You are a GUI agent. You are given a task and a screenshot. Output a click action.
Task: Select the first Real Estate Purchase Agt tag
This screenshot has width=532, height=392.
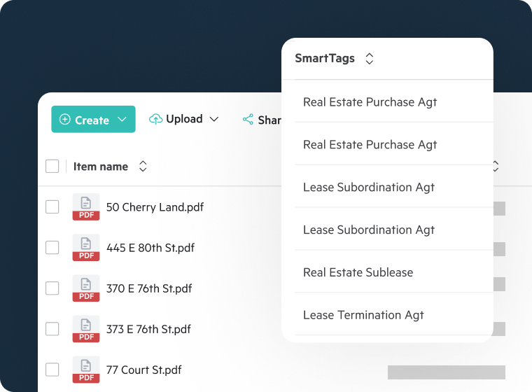(x=370, y=102)
